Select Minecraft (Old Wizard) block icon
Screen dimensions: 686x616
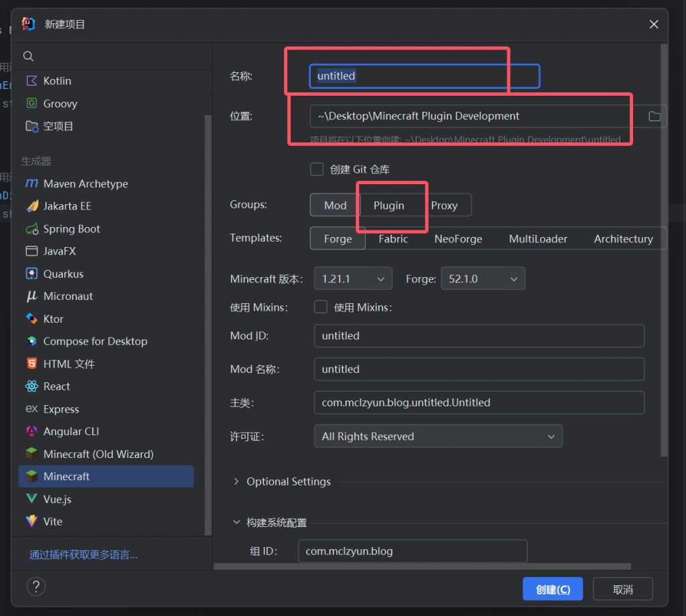tap(31, 454)
